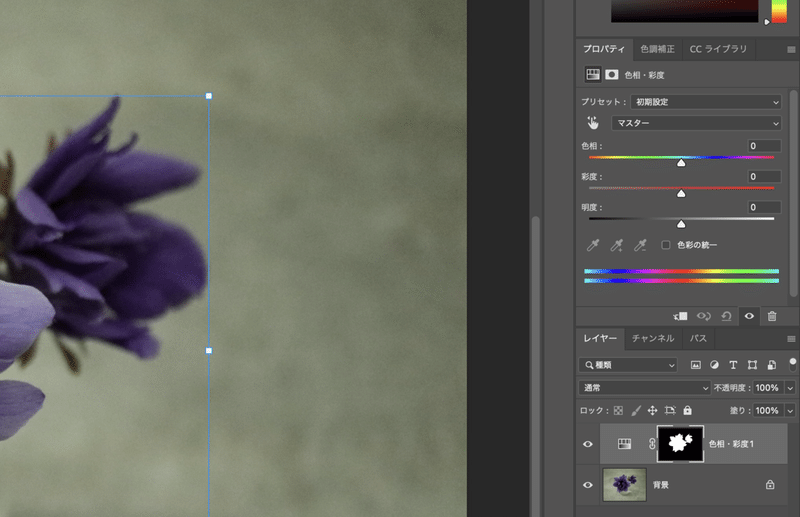Open the blend mode 通常 dropdown
This screenshot has width=800, height=517.
[644, 388]
